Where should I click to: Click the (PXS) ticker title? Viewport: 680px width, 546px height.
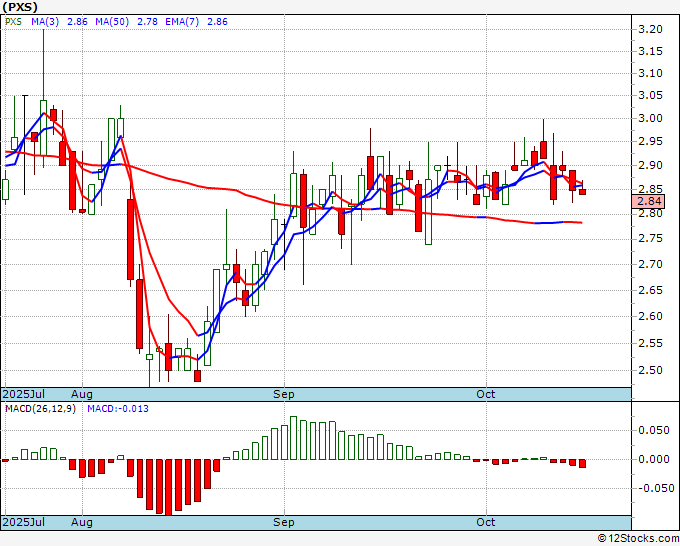[x=22, y=6]
